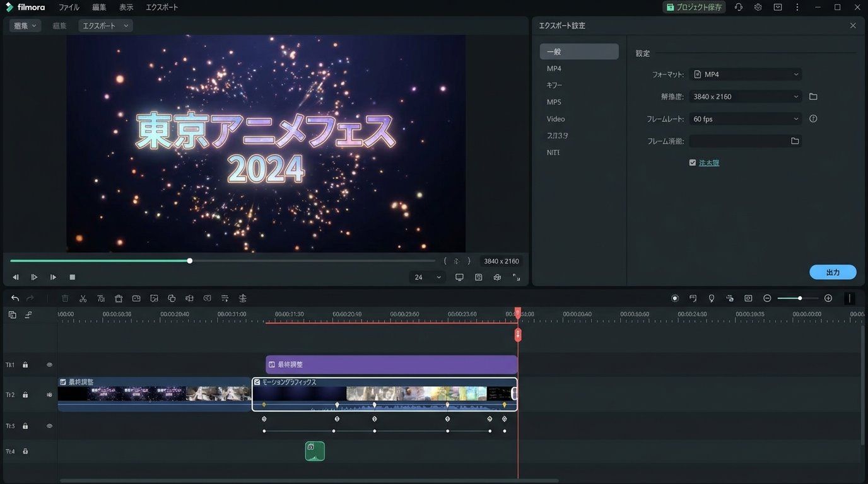The width and height of the screenshot is (868, 484).
Task: Toggle lock on track Tk1
Action: [x=25, y=365]
